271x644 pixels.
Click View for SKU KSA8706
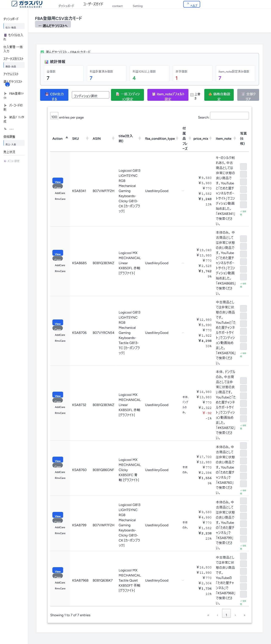coord(58,322)
